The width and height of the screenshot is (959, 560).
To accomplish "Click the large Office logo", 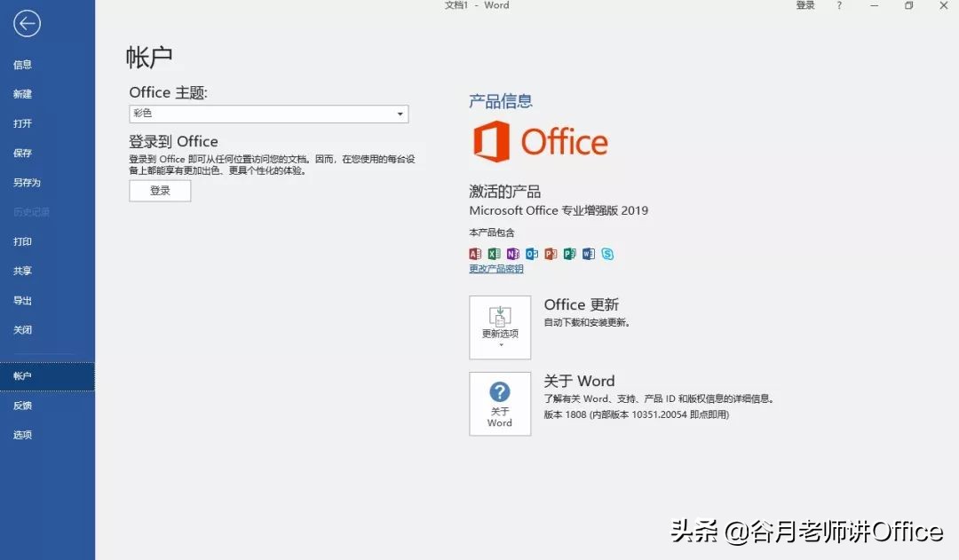I will (x=541, y=141).
